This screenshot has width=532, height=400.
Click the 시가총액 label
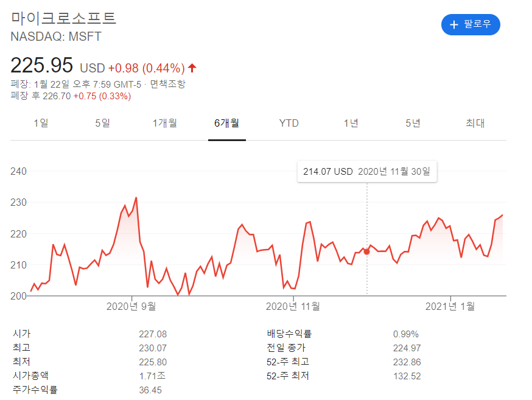30,376
